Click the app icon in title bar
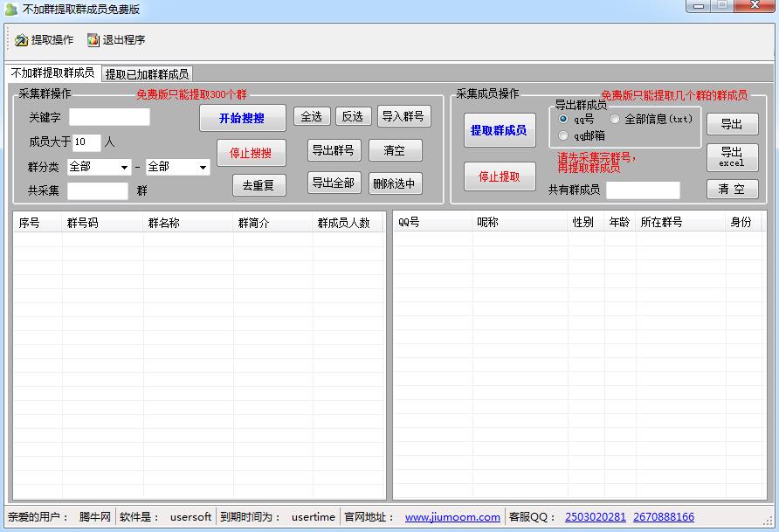The width and height of the screenshot is (779, 532). click(x=10, y=9)
